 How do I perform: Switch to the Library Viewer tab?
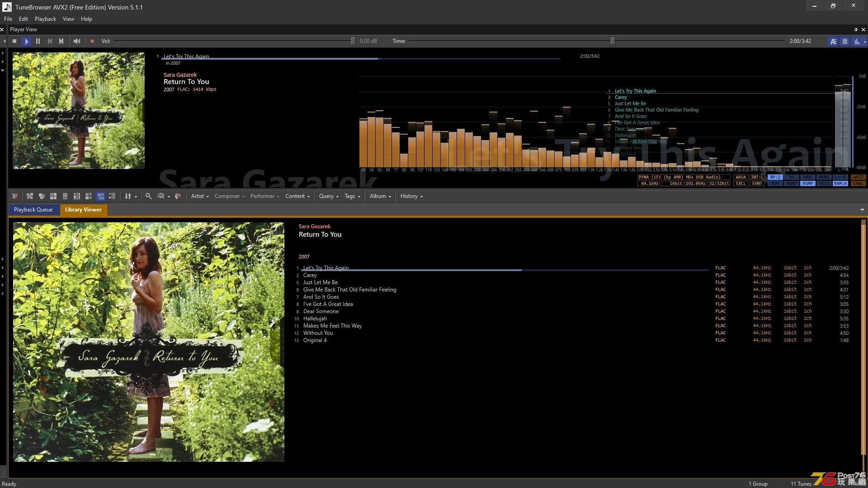(83, 209)
